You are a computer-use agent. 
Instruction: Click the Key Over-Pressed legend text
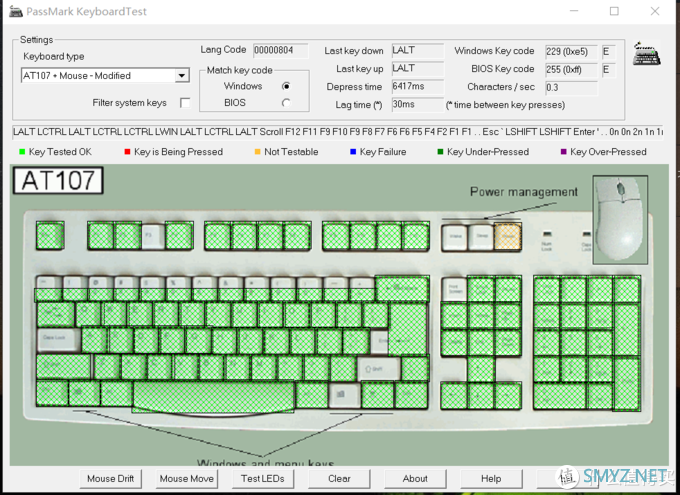click(x=608, y=152)
